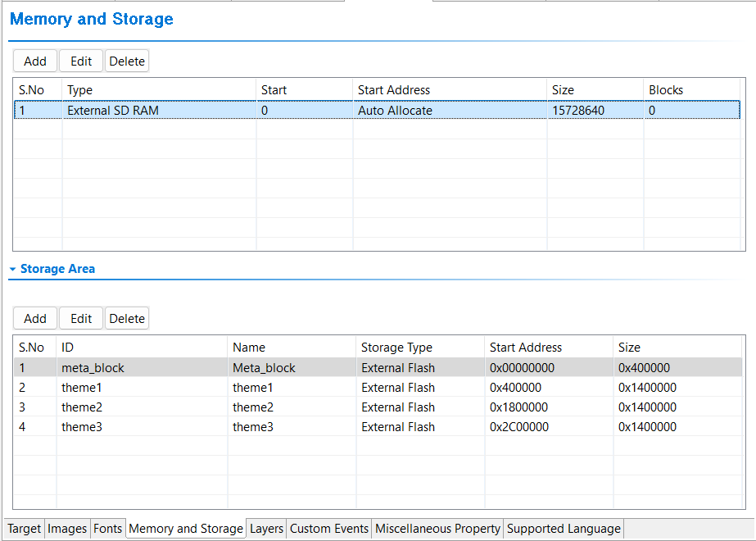Open the Images tab

tap(67, 529)
